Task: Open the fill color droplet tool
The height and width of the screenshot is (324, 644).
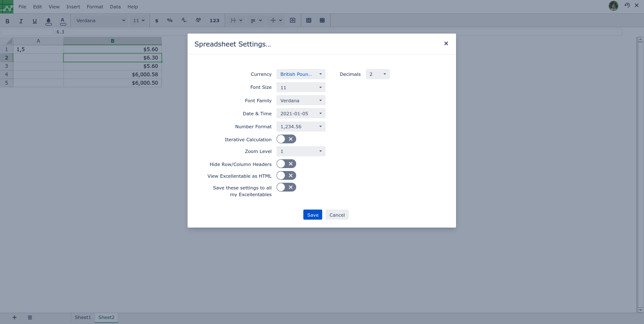Action: pyautogui.click(x=49, y=21)
